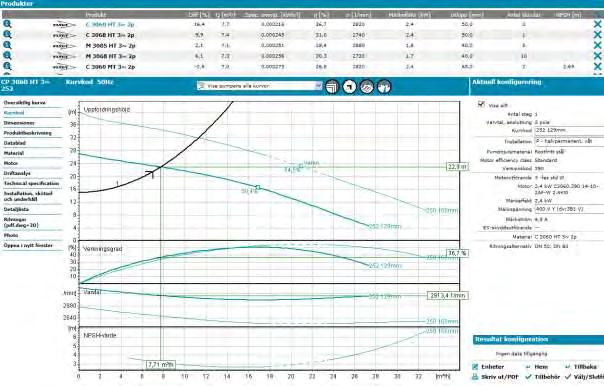
Task: Click the Skriv ut/PDF printer icon
Action: [475, 377]
